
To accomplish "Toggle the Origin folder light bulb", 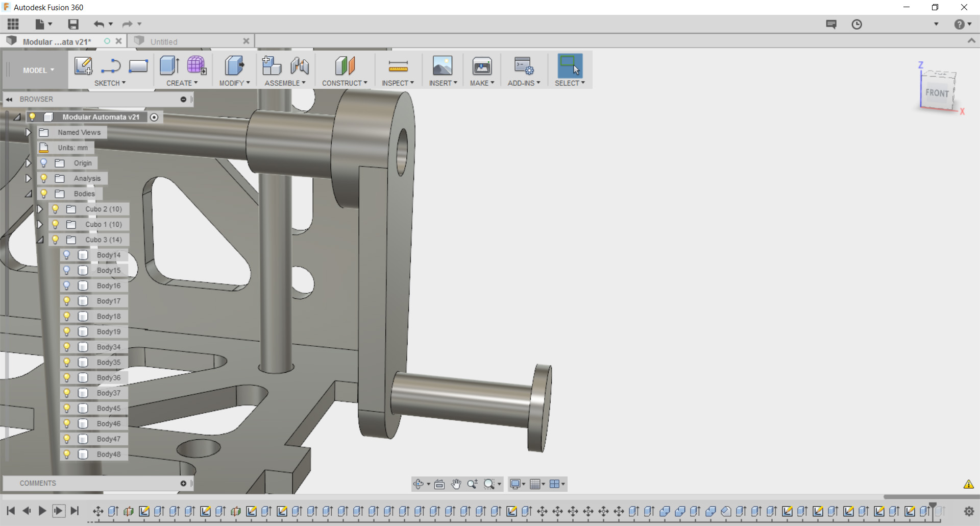I will pos(44,163).
